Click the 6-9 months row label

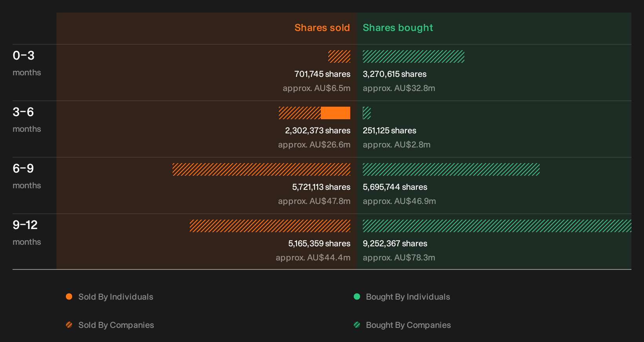point(27,176)
